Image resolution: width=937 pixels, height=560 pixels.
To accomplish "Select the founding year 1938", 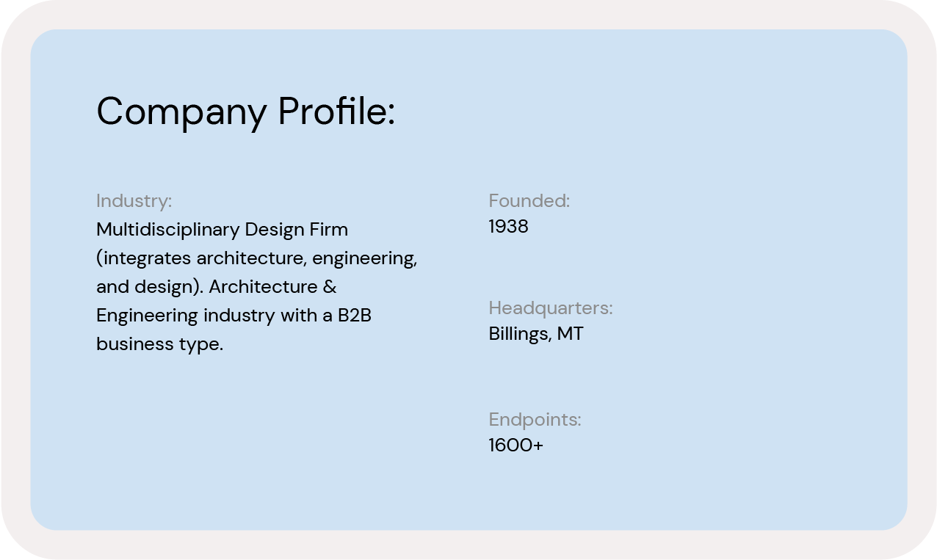I will coord(508,227).
